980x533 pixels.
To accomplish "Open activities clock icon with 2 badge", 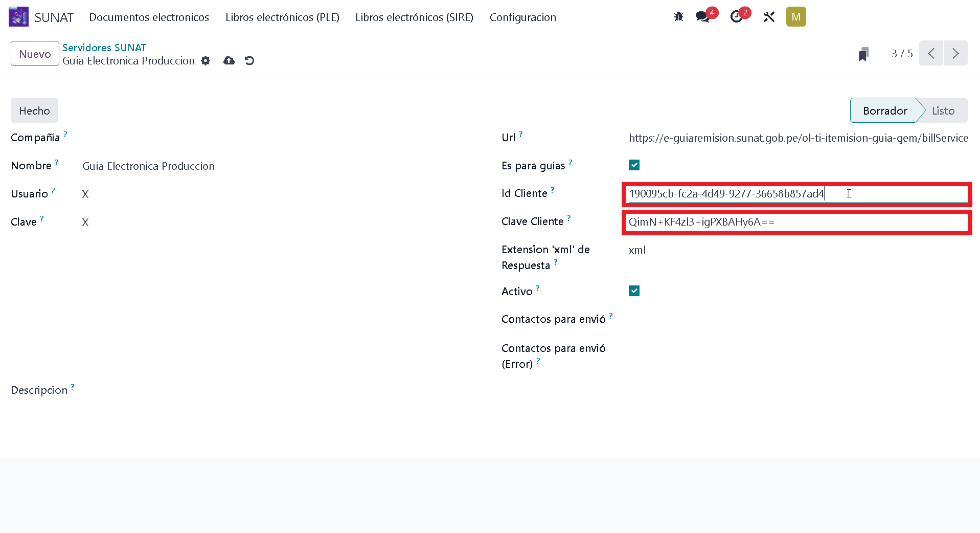I will 736,17.
